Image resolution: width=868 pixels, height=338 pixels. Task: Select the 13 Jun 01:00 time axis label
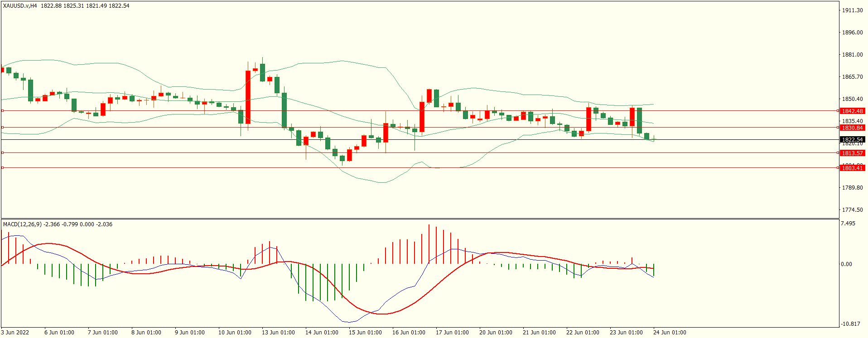pyautogui.click(x=278, y=333)
